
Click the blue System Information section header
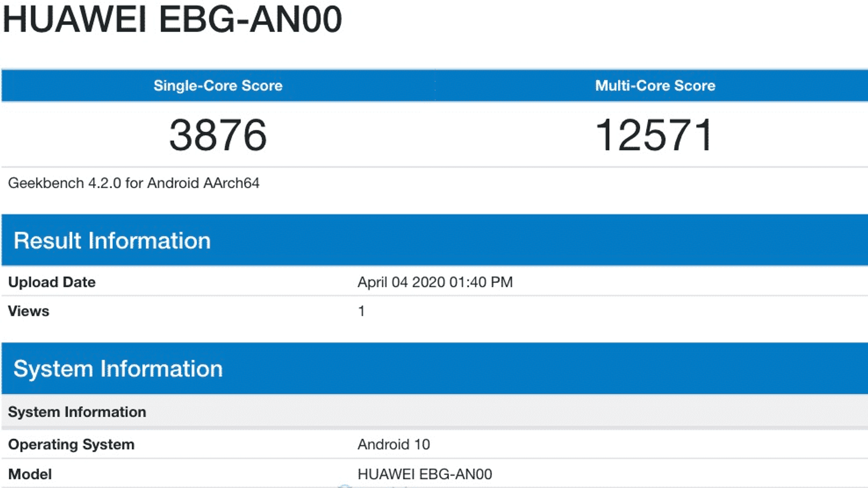118,369
